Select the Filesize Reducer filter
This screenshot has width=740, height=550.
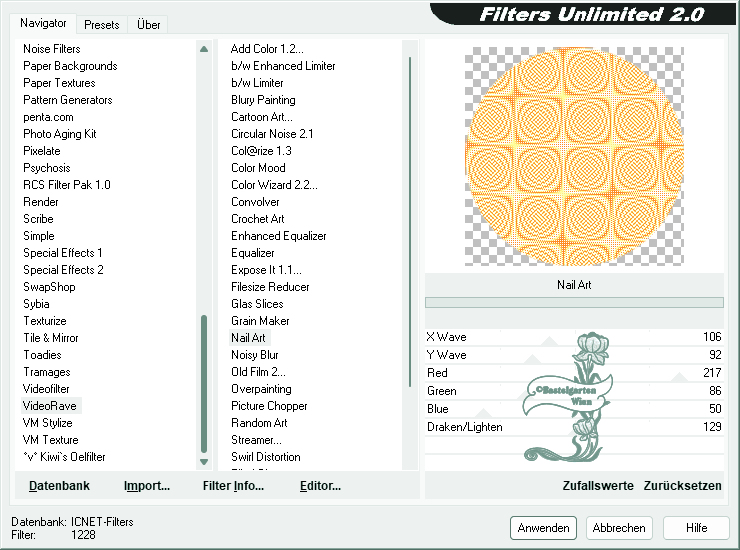click(270, 287)
